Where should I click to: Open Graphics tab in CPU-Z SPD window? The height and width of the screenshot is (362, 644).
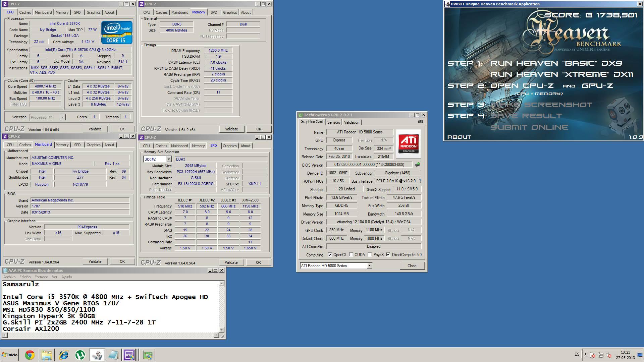[230, 146]
